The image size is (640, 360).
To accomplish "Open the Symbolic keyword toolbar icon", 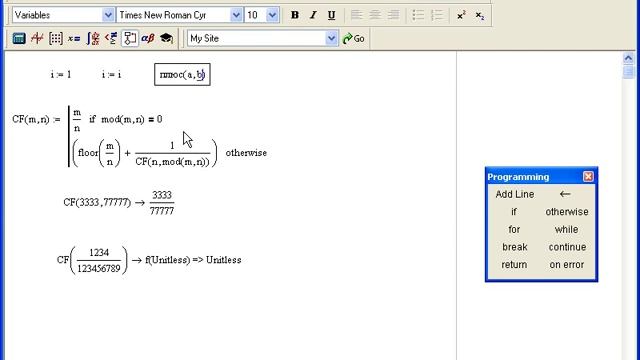I will [166, 38].
